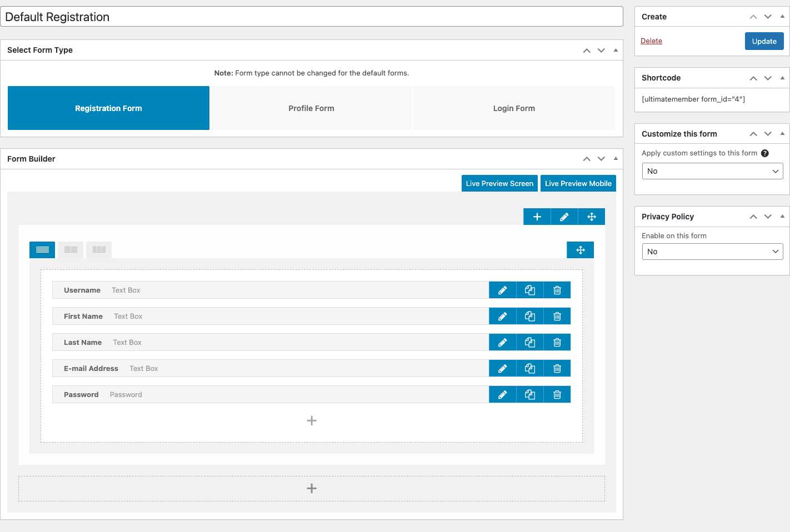Image resolution: width=790 pixels, height=532 pixels.
Task: Duplicate the First Name field
Action: tap(530, 316)
